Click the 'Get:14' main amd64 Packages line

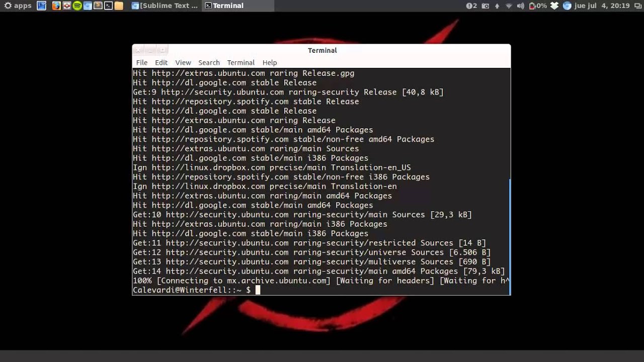click(318, 271)
